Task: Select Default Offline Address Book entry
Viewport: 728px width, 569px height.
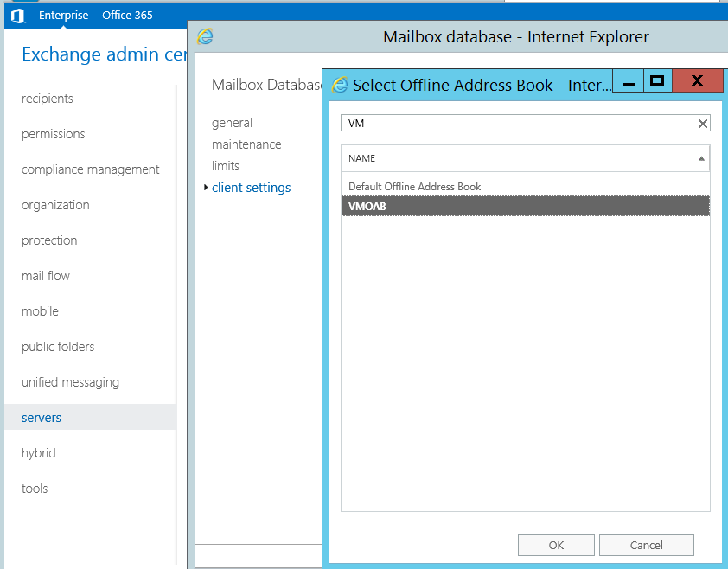Action: pos(414,187)
